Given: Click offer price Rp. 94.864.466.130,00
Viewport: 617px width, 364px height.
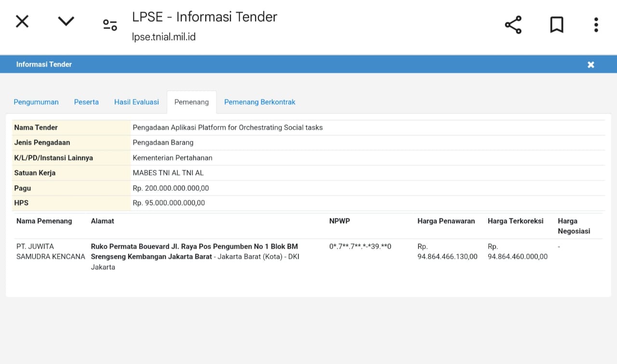Looking at the screenshot, I should (447, 251).
